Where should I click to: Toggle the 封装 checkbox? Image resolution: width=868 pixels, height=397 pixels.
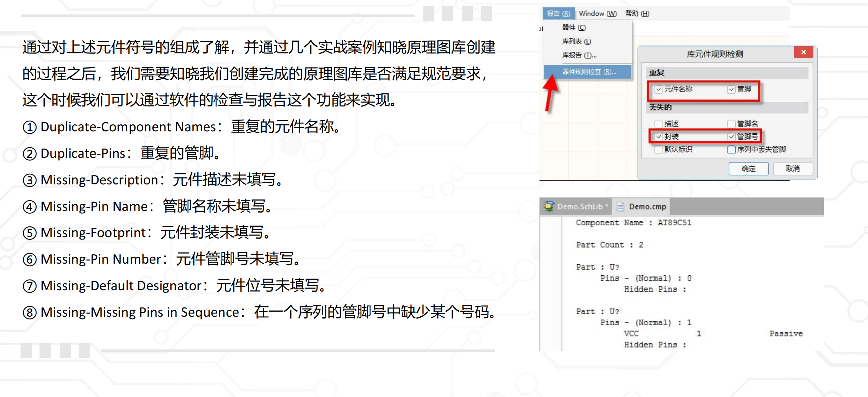(659, 137)
